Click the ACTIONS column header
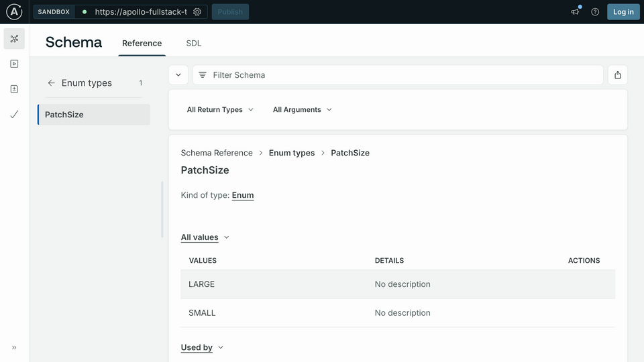This screenshot has width=644, height=362. point(584,261)
